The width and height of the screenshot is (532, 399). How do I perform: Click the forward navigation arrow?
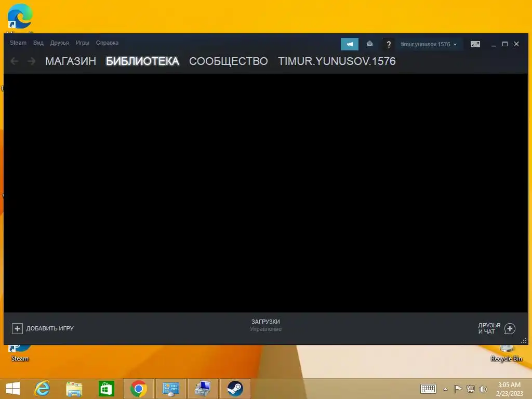pos(32,61)
